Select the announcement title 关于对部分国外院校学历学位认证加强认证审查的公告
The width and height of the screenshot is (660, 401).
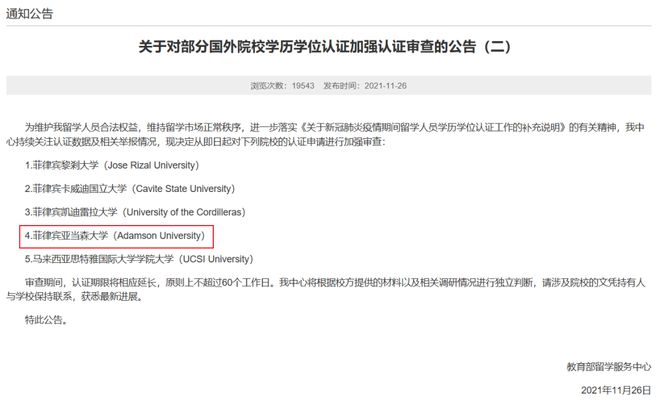pos(325,46)
